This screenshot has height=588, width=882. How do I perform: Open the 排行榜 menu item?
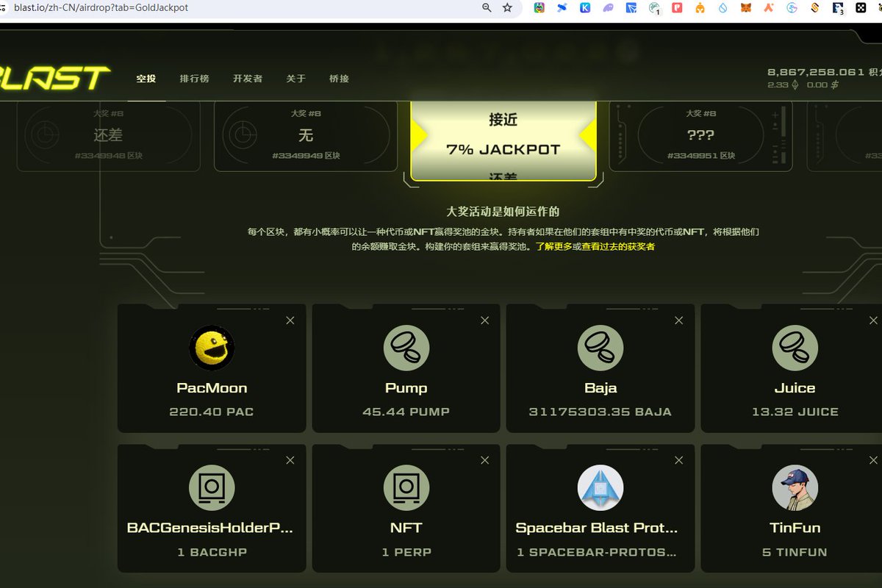[195, 79]
